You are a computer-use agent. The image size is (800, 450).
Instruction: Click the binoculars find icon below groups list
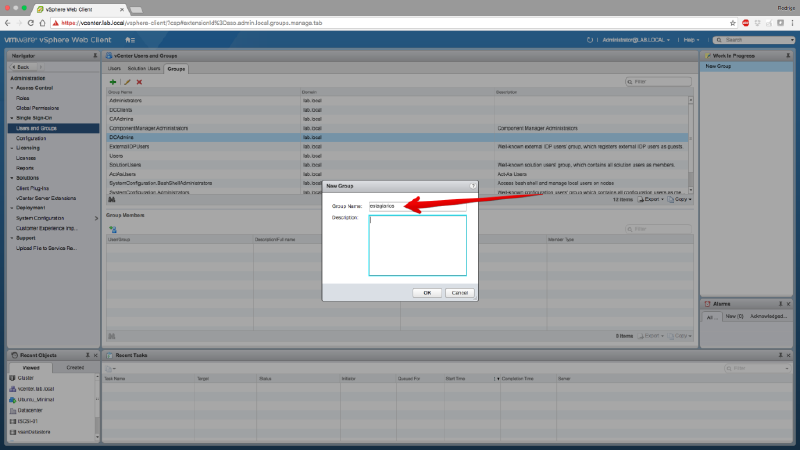point(111,200)
